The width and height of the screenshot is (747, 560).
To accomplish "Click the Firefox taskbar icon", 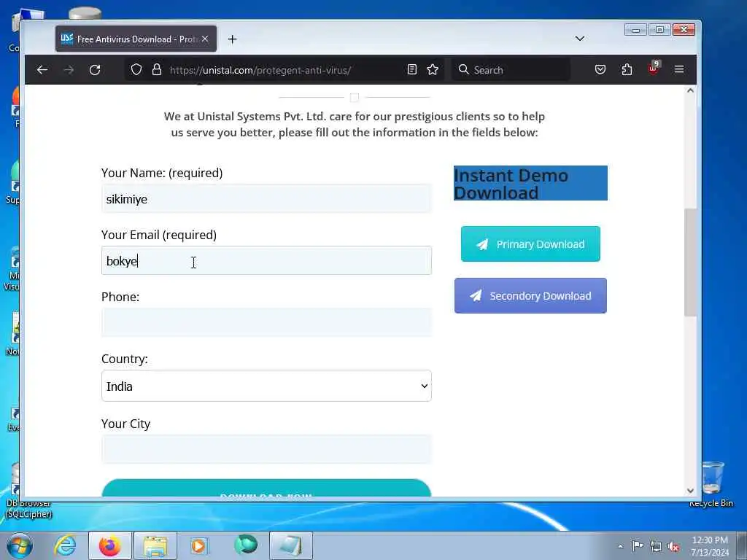I will (109, 545).
